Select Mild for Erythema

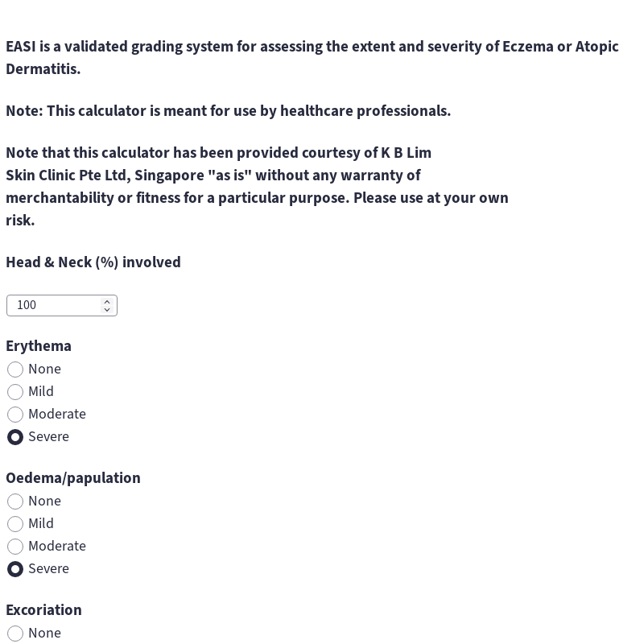pyautogui.click(x=15, y=392)
